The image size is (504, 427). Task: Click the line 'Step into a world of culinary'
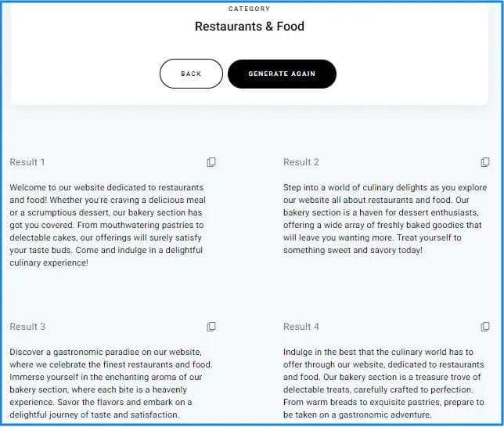(x=385, y=188)
